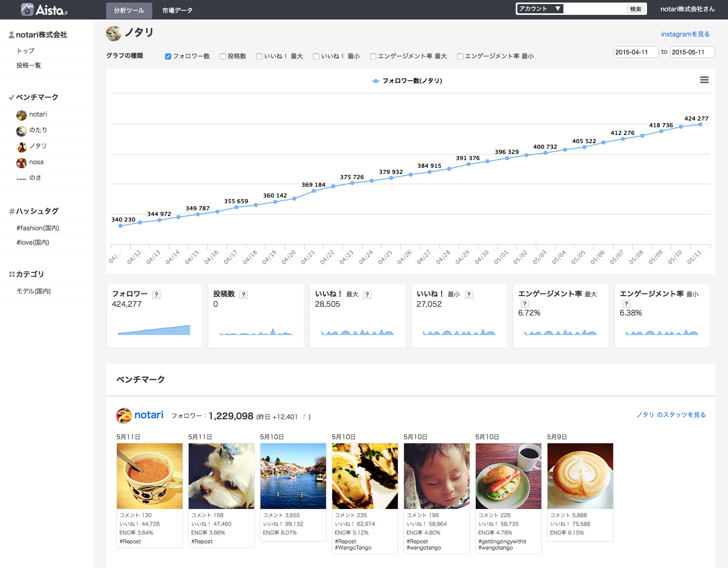This screenshot has height=568, width=728.
Task: Click the notari avatar in benchmark section
Action: [x=124, y=416]
